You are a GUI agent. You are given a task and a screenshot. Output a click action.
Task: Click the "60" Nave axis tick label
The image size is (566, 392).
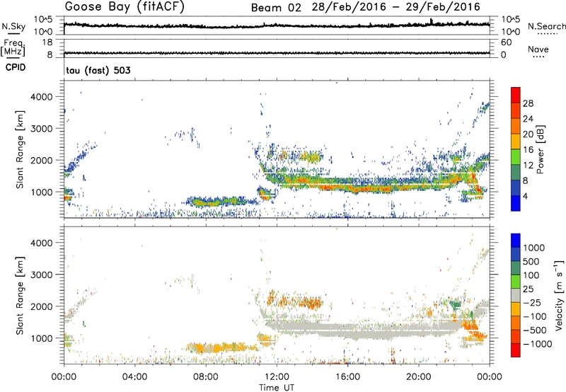[506, 42]
